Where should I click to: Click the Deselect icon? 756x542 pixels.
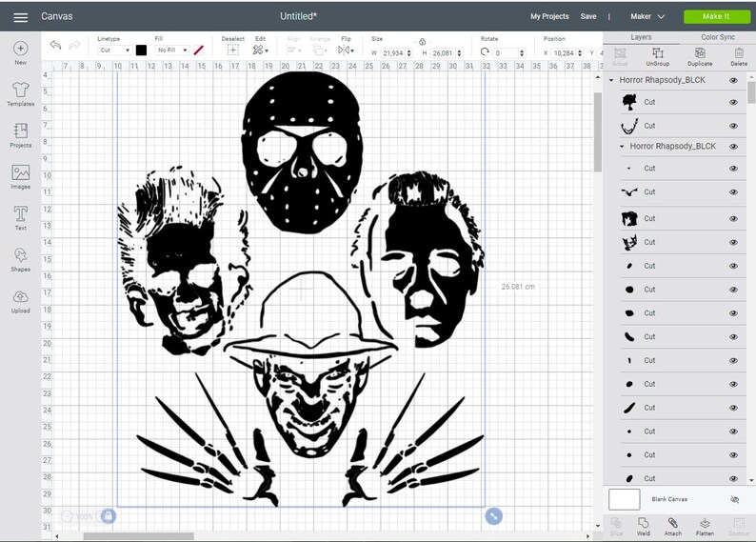(x=233, y=50)
